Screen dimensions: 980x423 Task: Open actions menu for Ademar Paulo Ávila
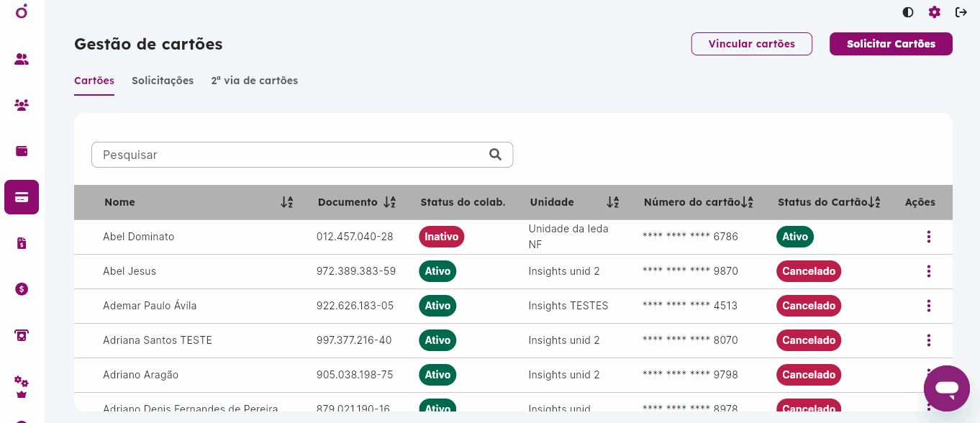tap(929, 306)
